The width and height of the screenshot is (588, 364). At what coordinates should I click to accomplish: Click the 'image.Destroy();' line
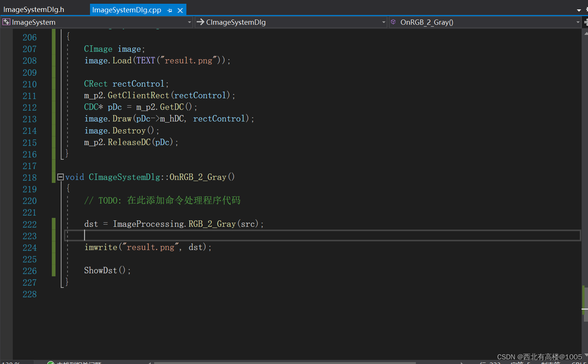tap(122, 131)
